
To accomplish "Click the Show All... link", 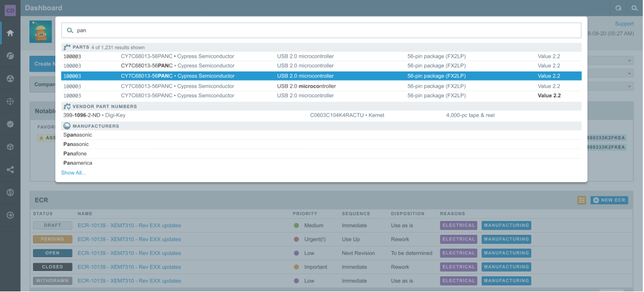I will click(73, 173).
